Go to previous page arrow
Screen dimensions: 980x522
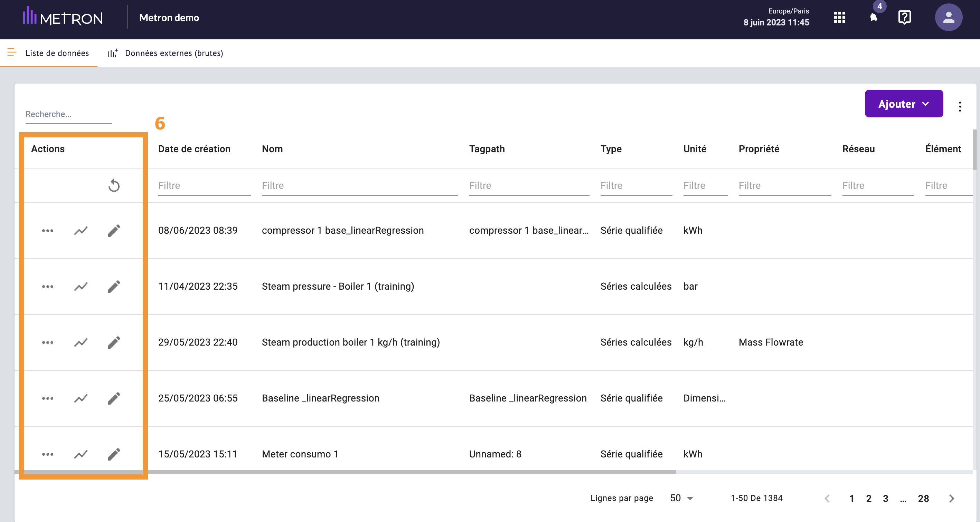(x=827, y=499)
